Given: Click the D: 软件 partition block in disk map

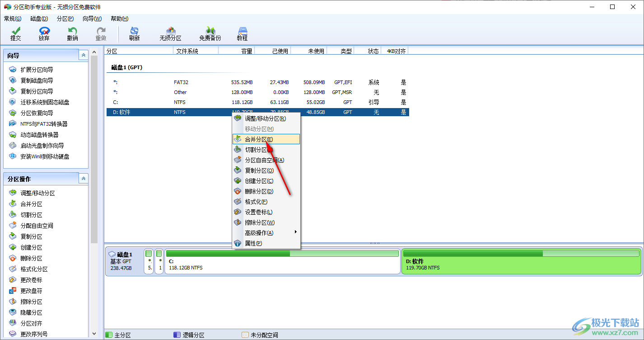Looking at the screenshot, I should pos(522,261).
